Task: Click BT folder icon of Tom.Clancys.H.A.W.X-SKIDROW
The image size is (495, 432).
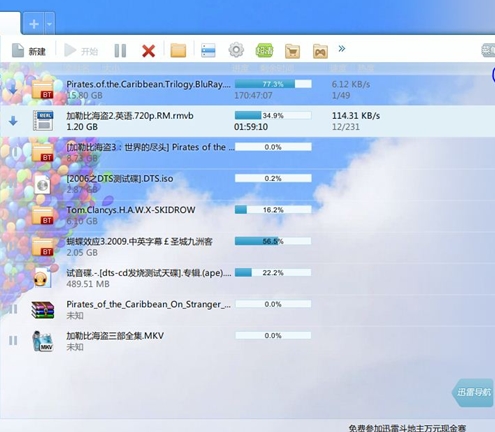Action: [43, 215]
